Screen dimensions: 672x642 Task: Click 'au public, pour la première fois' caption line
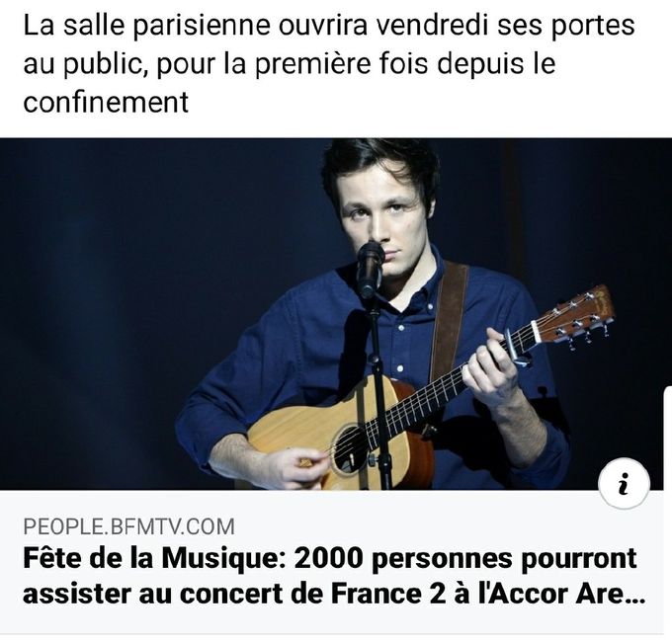tap(226, 64)
